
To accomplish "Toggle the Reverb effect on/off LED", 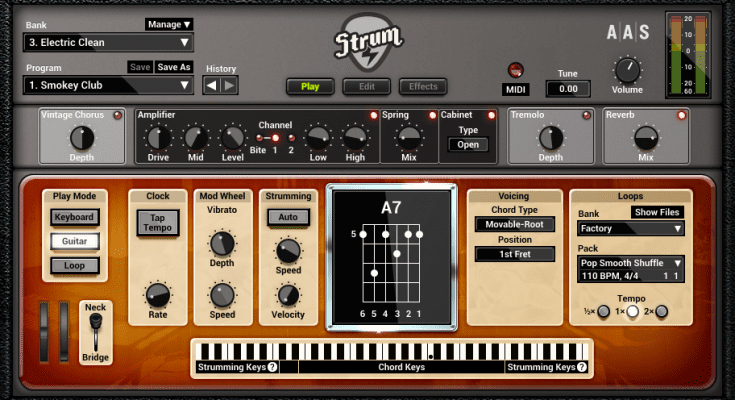I will [682, 116].
